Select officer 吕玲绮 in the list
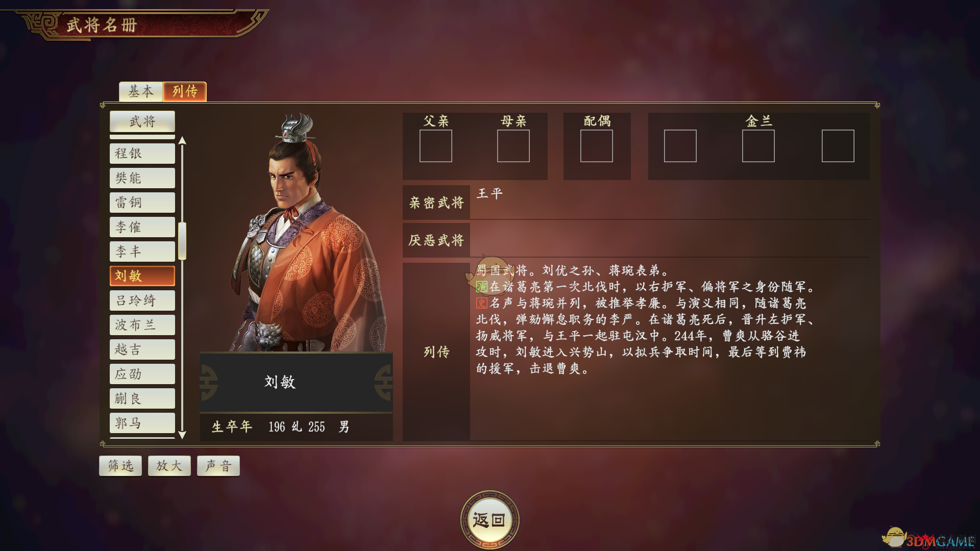Screen dimensions: 980x551 (x=142, y=300)
